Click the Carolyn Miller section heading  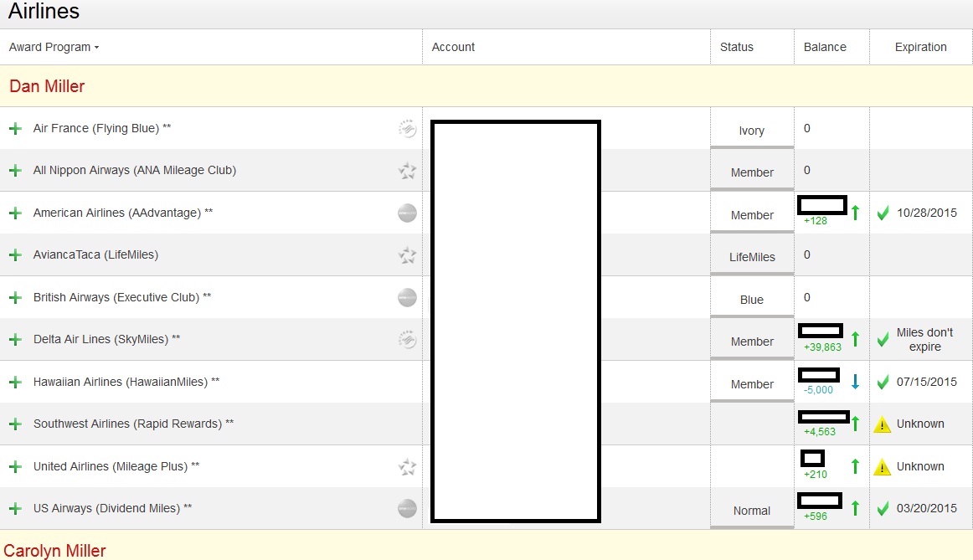coord(55,551)
